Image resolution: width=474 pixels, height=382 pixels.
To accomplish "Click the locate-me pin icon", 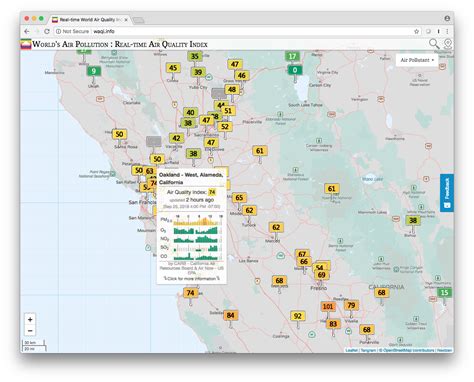I will tap(448, 44).
